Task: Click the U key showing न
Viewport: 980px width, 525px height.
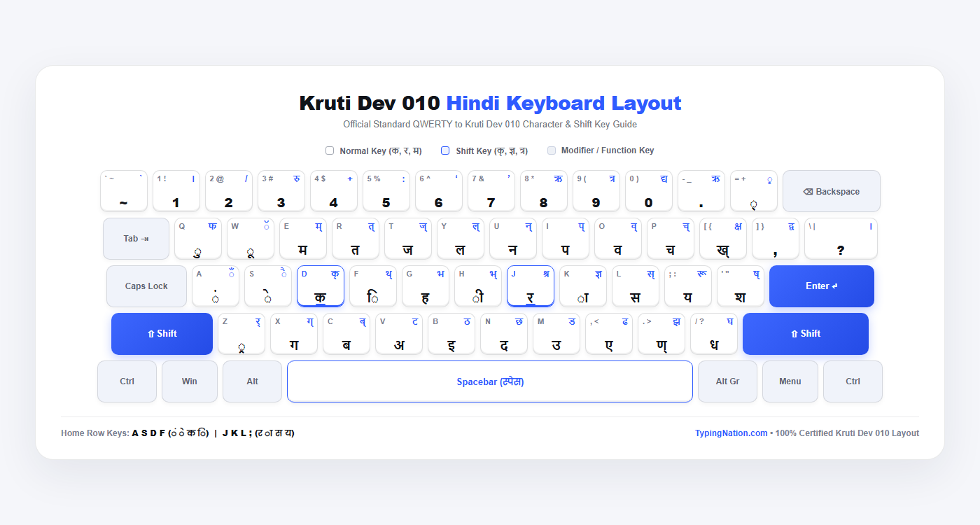Action: (x=512, y=239)
